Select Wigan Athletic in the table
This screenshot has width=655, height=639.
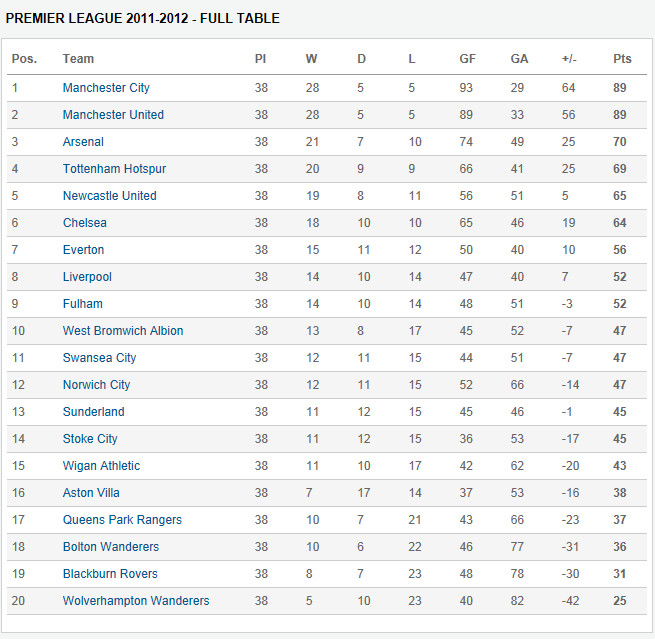(x=101, y=466)
